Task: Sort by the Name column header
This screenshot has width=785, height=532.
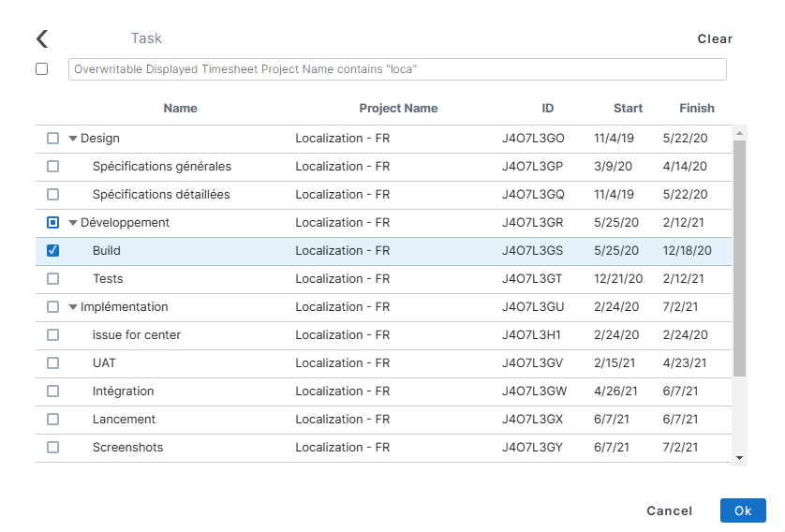Action: [x=180, y=109]
